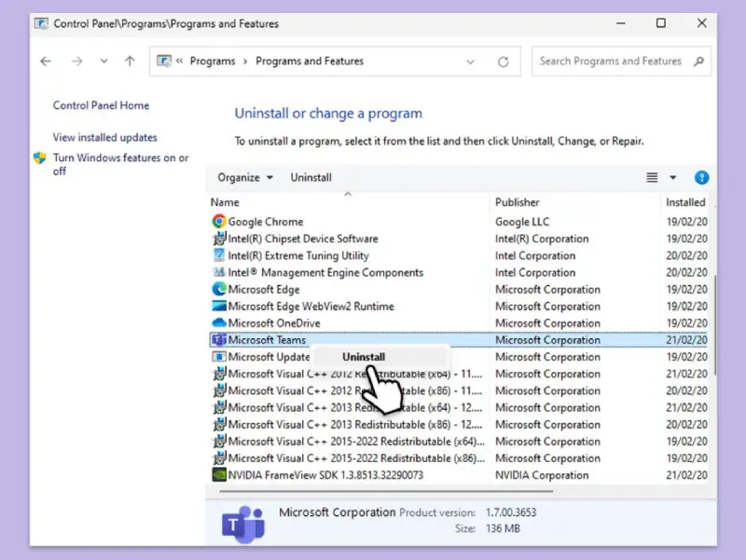Select the Microsoft Edge icon
The image size is (746, 560).
click(x=219, y=289)
